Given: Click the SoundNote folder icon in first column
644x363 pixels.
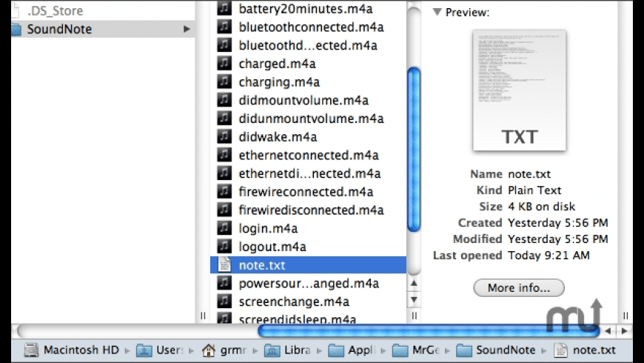Looking at the screenshot, I should pos(16,29).
